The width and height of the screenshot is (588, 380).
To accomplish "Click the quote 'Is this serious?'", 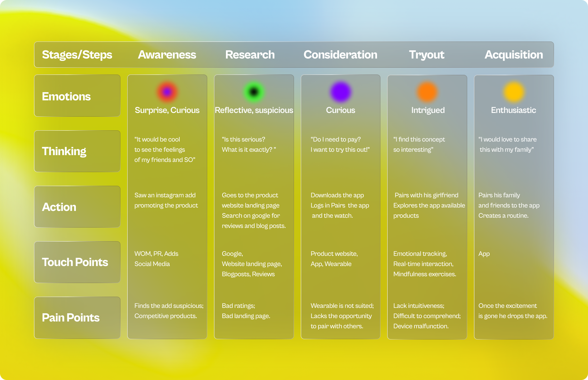I will point(243,139).
